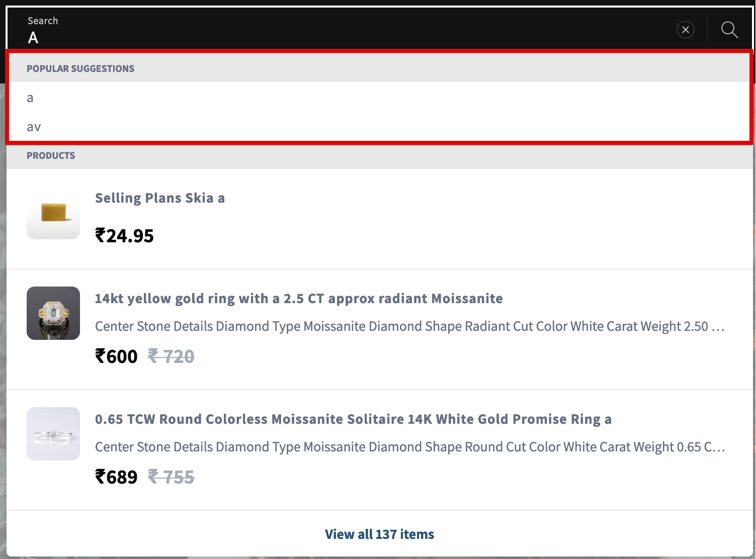This screenshot has height=559, width=756.
Task: Click the yellow soap bar thumbnail
Action: coord(53,213)
